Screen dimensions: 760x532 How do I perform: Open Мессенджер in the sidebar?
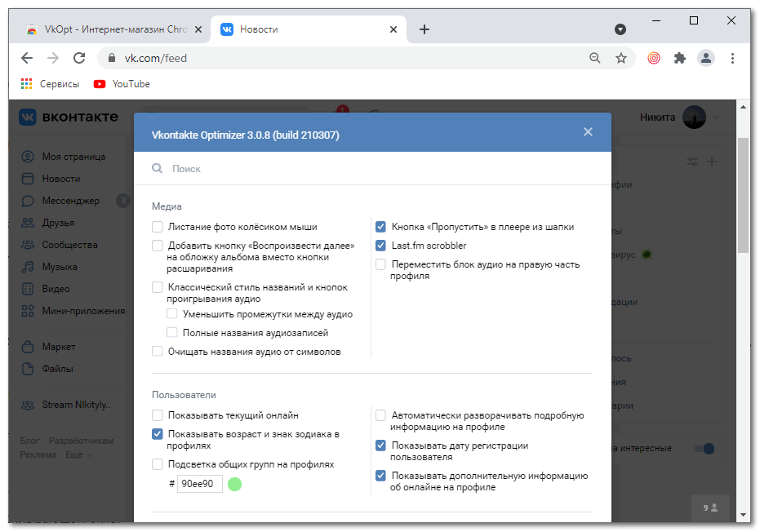[x=61, y=201]
